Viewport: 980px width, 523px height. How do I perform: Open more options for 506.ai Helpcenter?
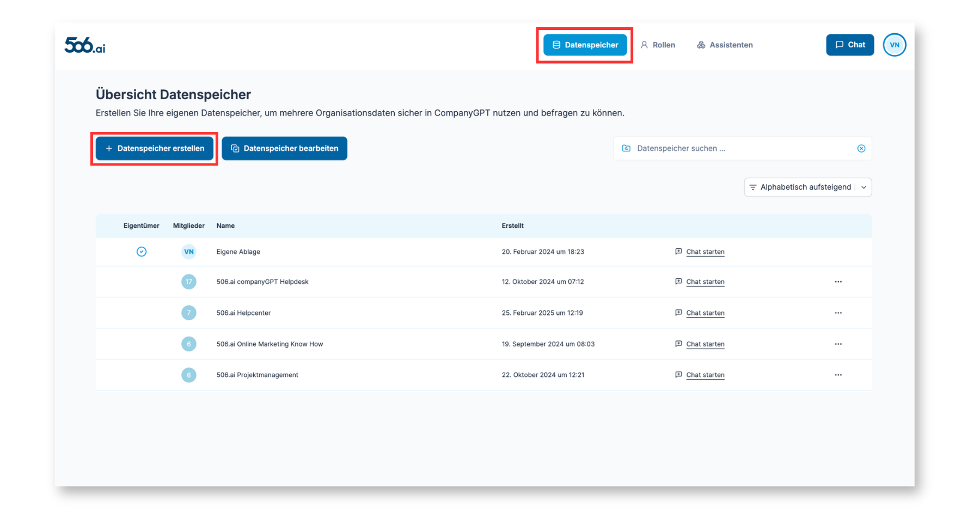(x=838, y=313)
